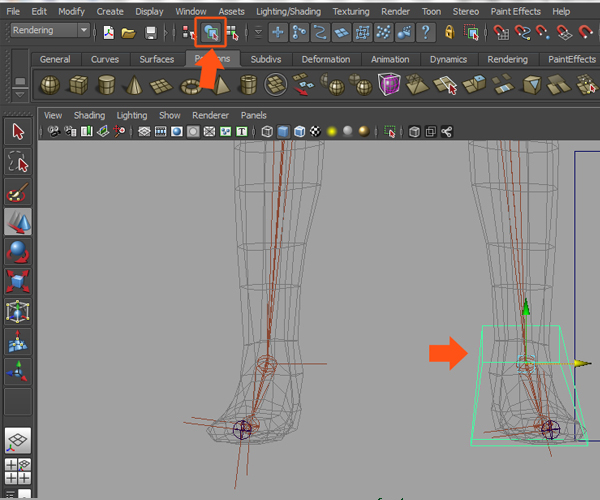Viewport: 600px width, 500px height.
Task: Toggle the rendering selection mask
Action: [x=404, y=32]
